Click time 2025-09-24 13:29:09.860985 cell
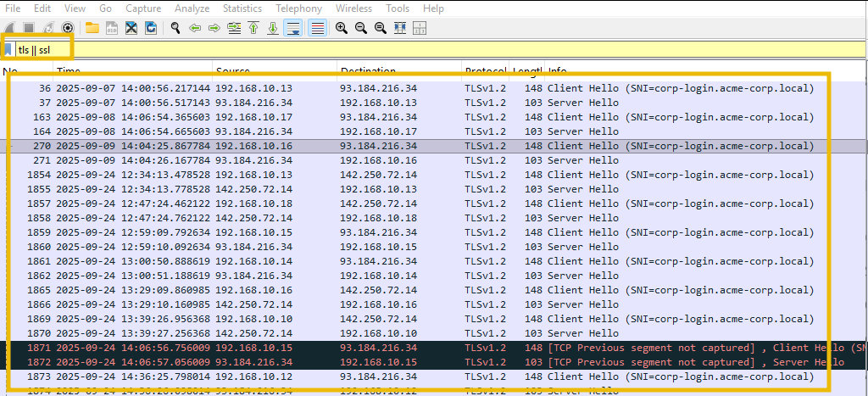The width and height of the screenshot is (868, 396). click(134, 290)
